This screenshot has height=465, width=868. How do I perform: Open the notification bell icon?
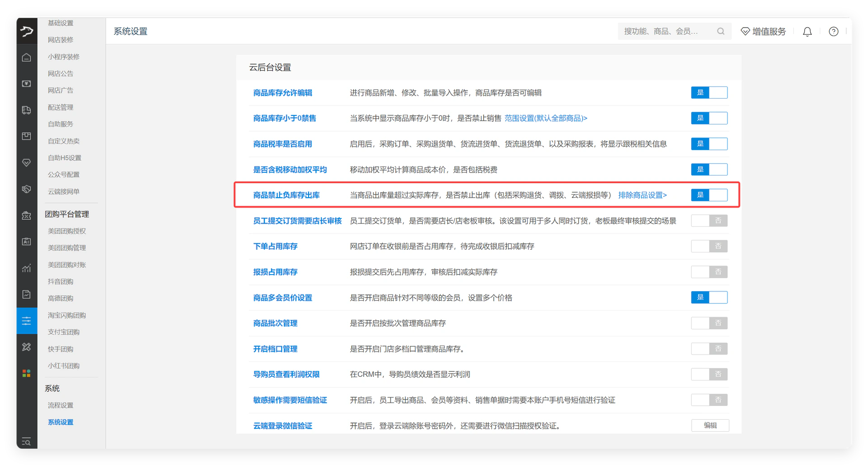[807, 32]
